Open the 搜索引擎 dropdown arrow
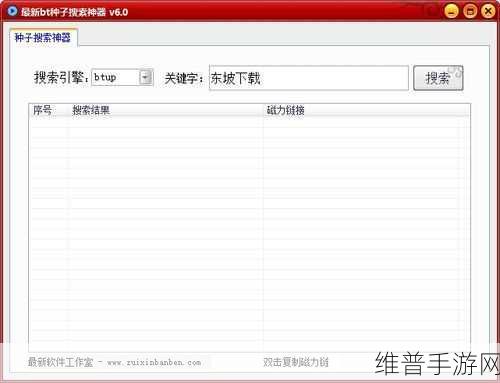The width and height of the screenshot is (500, 383). click(146, 77)
